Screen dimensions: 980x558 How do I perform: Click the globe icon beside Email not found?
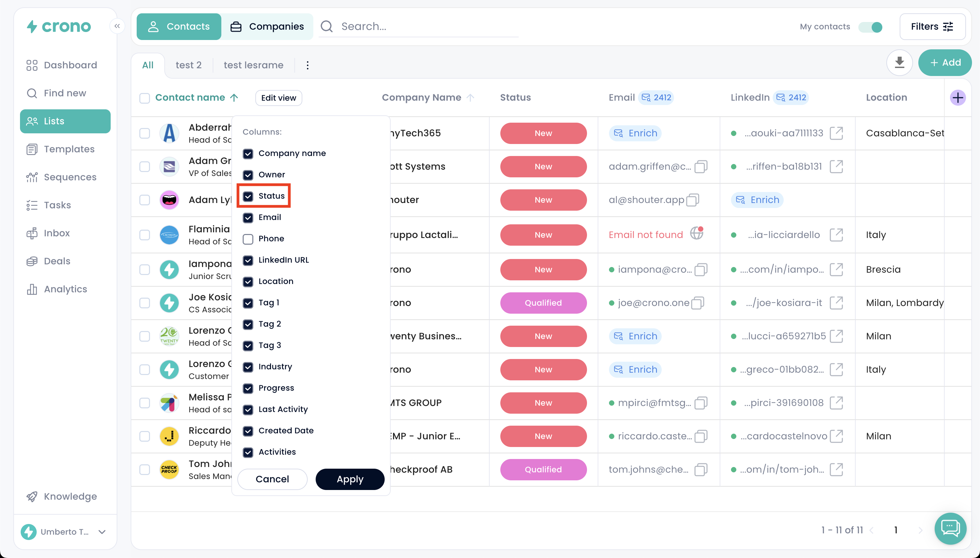tap(696, 233)
